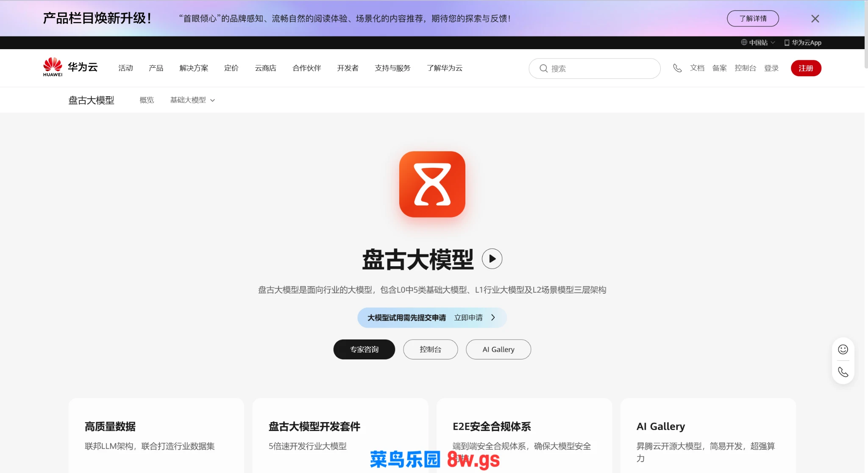Open the 定价 menu
Viewport: 868px width, 473px height.
[231, 68]
